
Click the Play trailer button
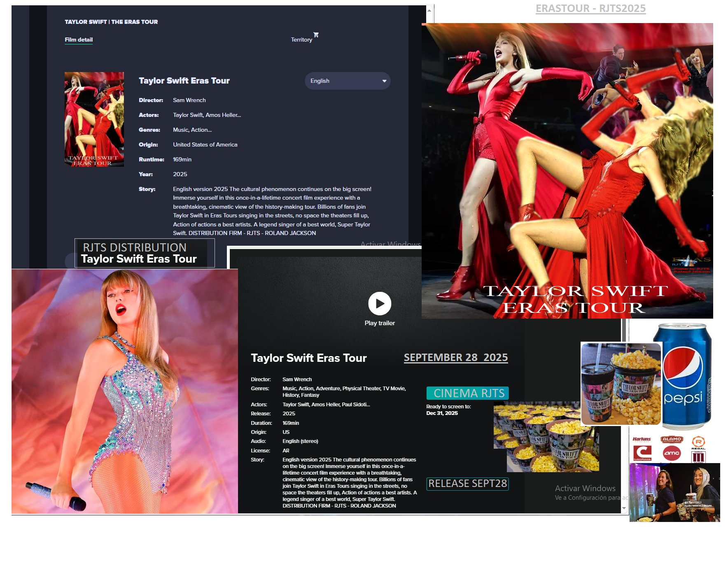tap(380, 303)
